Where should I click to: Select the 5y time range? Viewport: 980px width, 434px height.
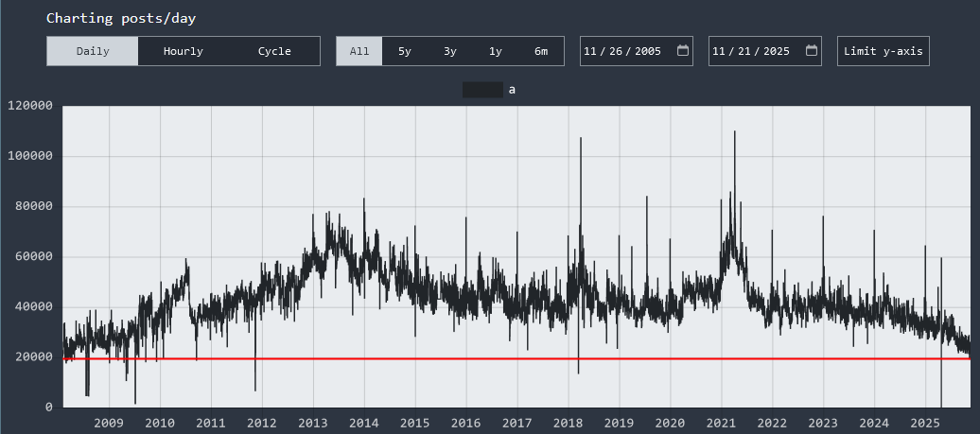pos(404,51)
